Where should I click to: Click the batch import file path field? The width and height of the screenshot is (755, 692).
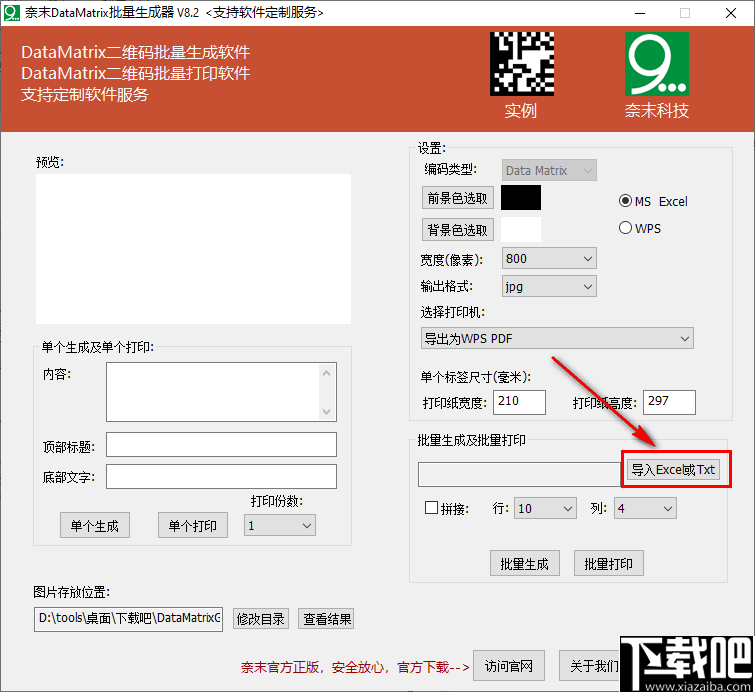519,474
